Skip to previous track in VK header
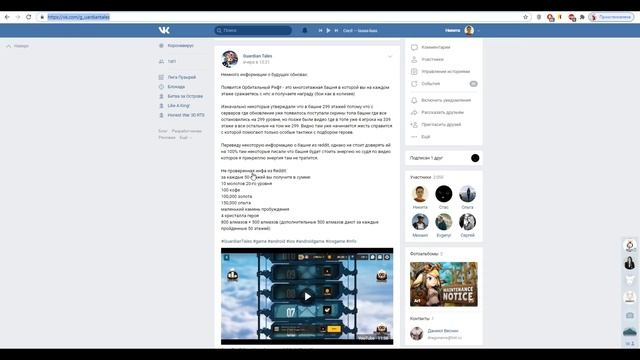This screenshot has height=360, width=640. 320,30
